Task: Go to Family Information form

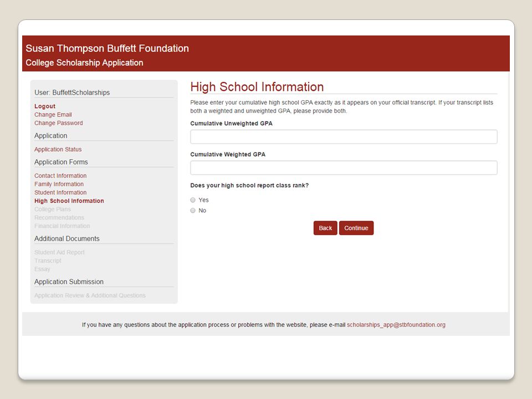Action: pos(59,184)
